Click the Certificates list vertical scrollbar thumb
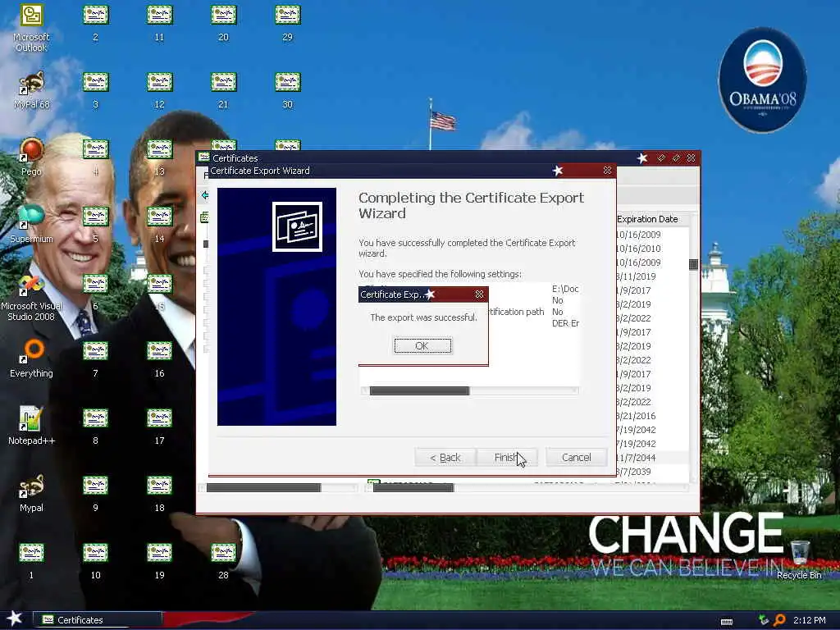This screenshot has height=630, width=840. (693, 264)
